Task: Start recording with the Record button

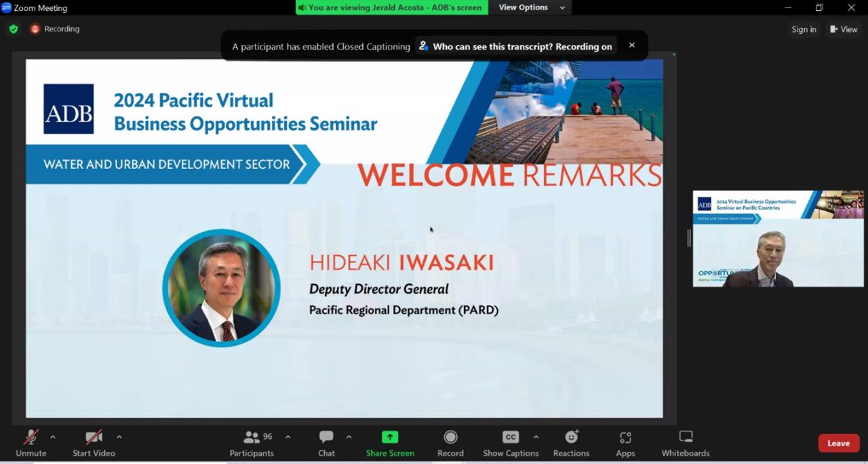Action: point(450,443)
